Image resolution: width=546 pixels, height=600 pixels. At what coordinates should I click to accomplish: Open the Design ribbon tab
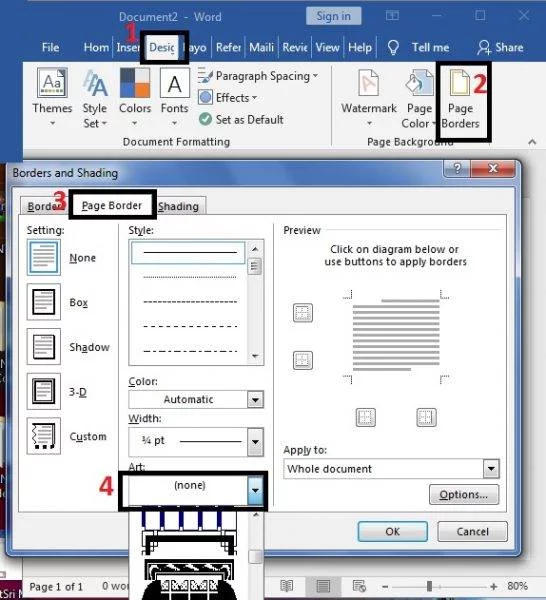coord(162,47)
